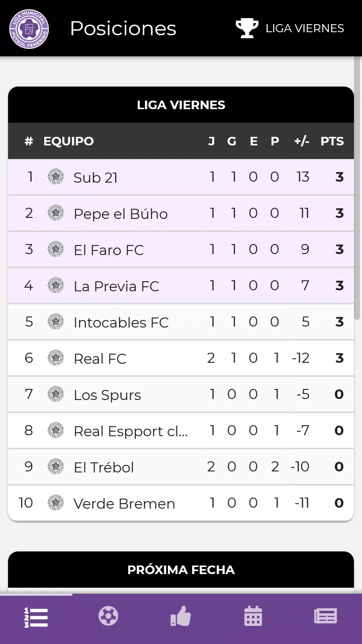Tap the Liga Municipal logo badge
This screenshot has height=644, width=362.
pyautogui.click(x=29, y=29)
